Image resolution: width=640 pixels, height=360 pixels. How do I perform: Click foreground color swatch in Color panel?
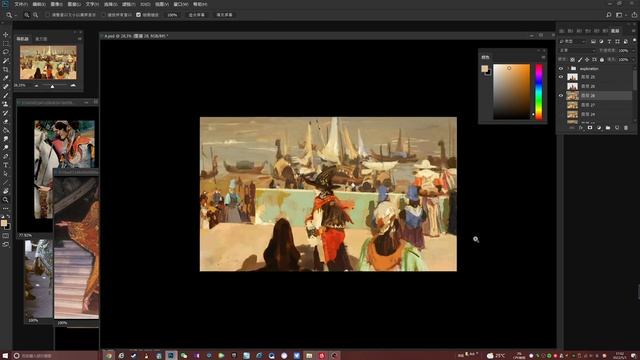click(x=484, y=69)
